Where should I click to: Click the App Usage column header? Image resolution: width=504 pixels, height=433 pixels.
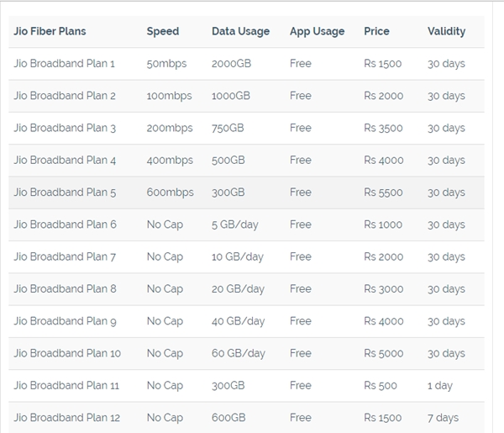317,31
